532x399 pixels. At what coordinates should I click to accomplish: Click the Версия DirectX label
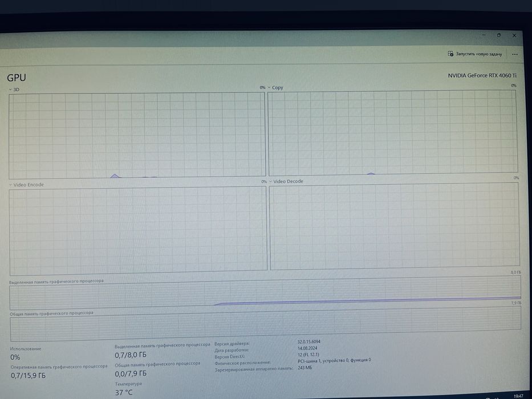(230, 357)
